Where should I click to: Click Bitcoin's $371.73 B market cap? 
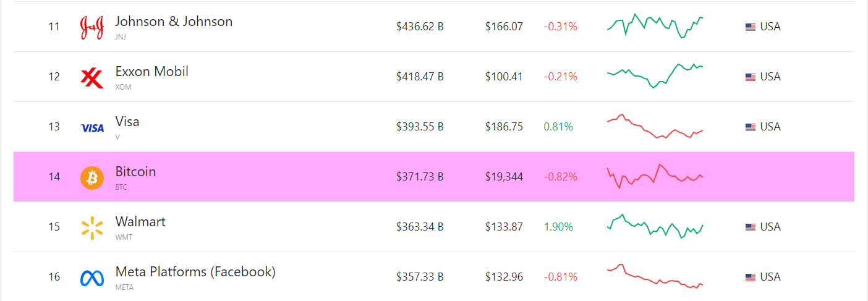click(x=420, y=177)
